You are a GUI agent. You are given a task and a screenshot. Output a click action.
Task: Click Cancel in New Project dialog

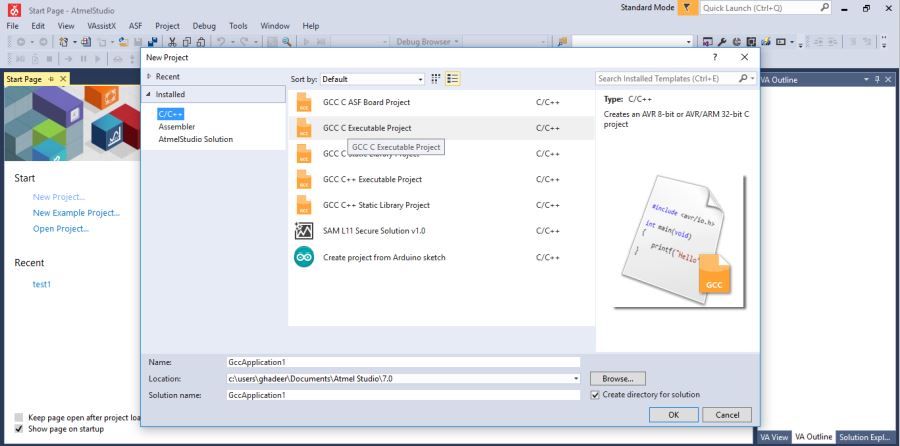pyautogui.click(x=727, y=415)
